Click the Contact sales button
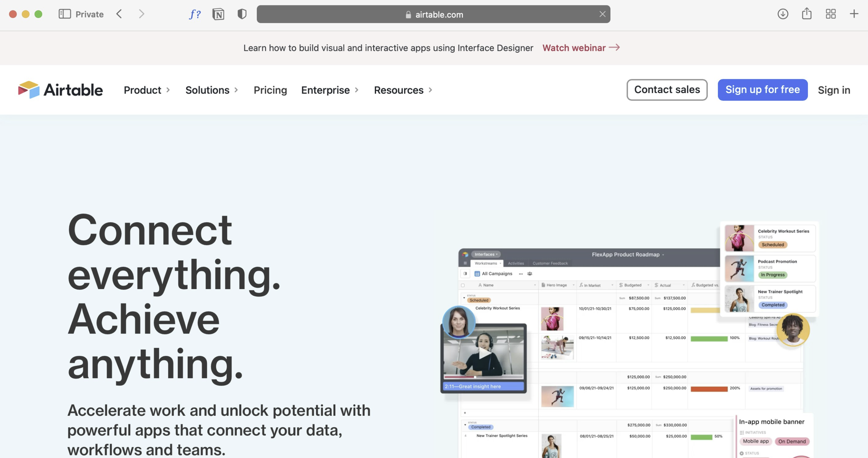Viewport: 868px width, 458px height. [666, 90]
